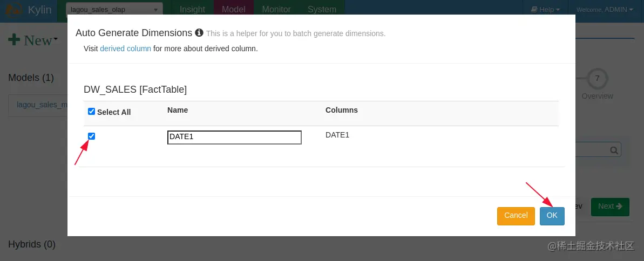Open the Welcome, ADMIN user menu
The width and height of the screenshot is (644, 261).
(x=605, y=10)
